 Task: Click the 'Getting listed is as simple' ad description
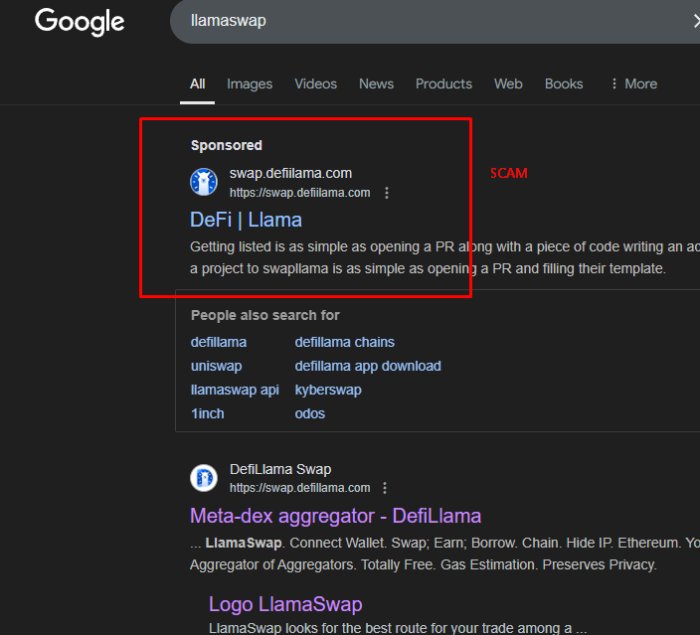tap(445, 258)
